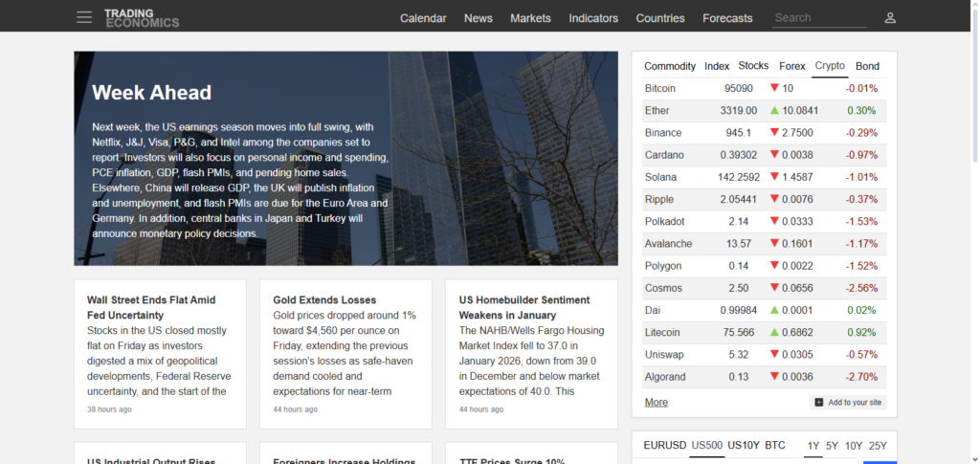Click the plus icon in Add to your site

[819, 402]
